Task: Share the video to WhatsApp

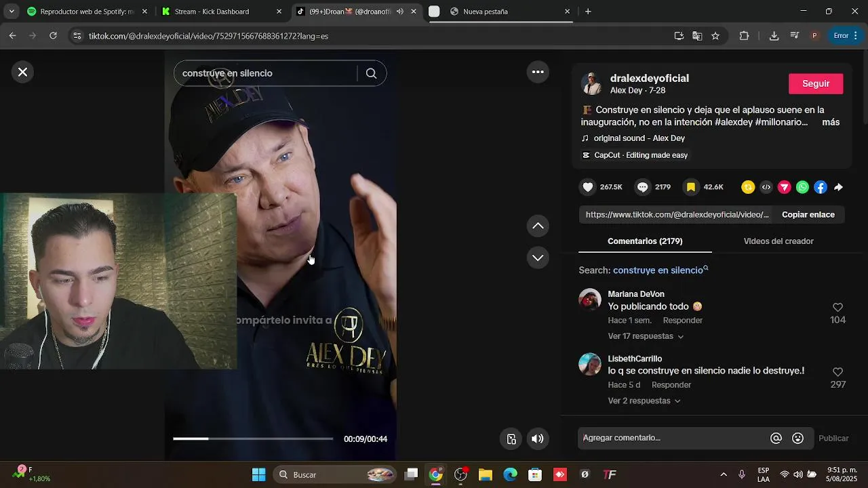Action: point(803,187)
